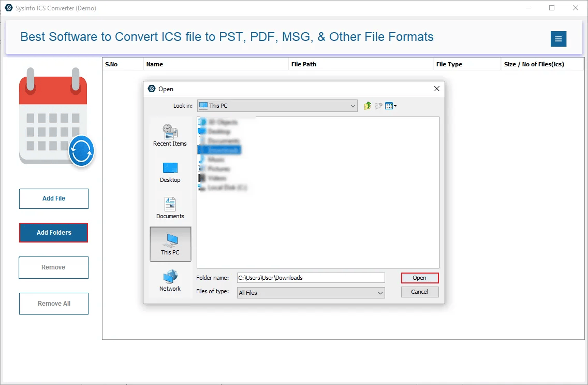Select Recent Items in the sidebar

click(170, 135)
